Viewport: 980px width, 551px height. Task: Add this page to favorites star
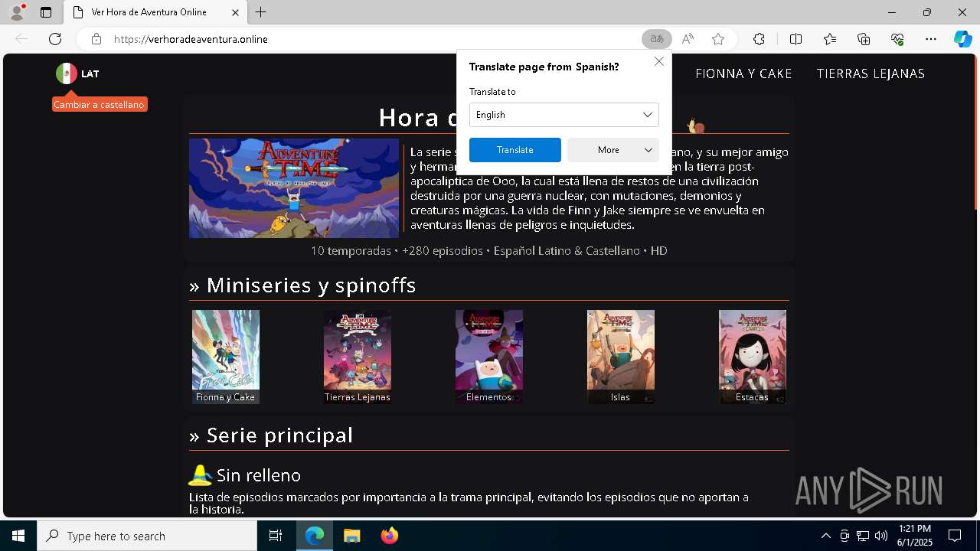(x=718, y=39)
